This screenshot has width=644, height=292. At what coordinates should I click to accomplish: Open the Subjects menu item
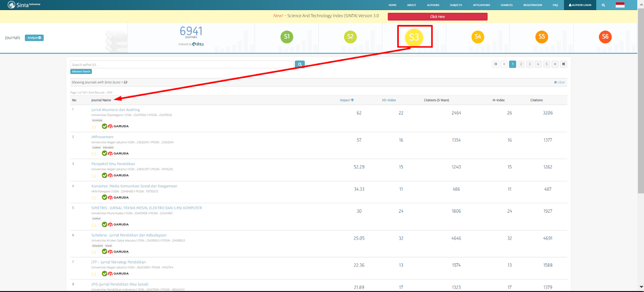click(x=456, y=5)
